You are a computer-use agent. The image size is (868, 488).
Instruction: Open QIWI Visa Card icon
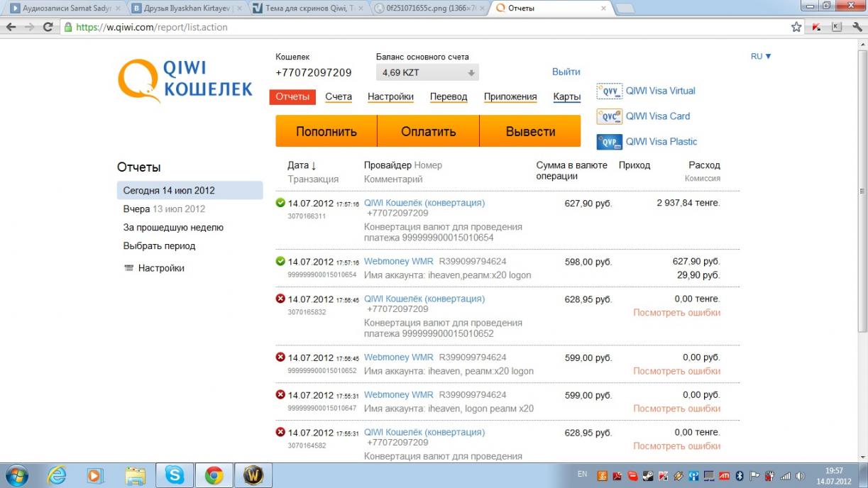coord(609,116)
